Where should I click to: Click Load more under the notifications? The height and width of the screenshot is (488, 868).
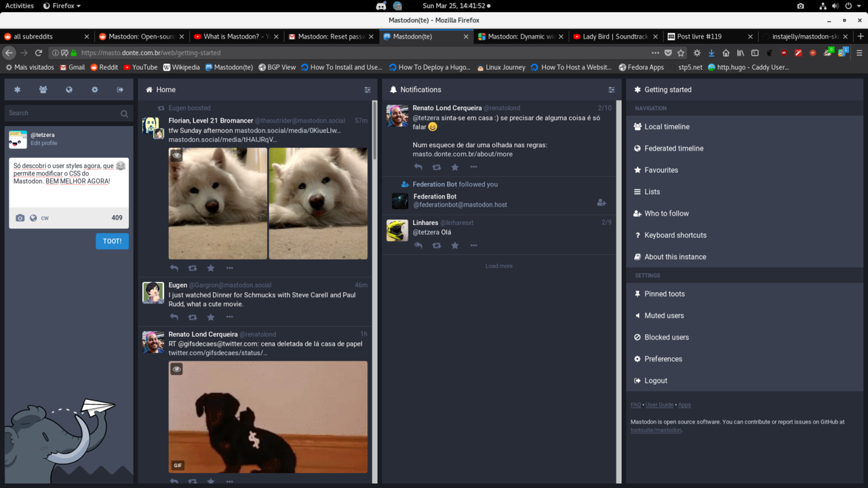pyautogui.click(x=498, y=266)
